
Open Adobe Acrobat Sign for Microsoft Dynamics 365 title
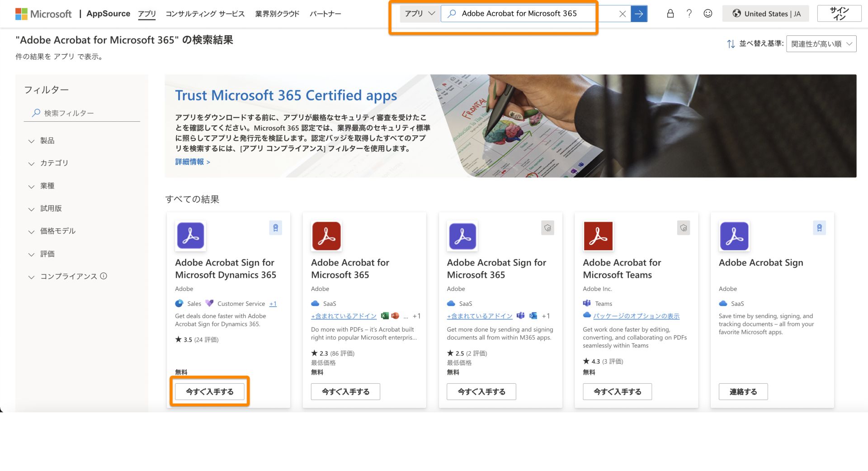tap(226, 269)
